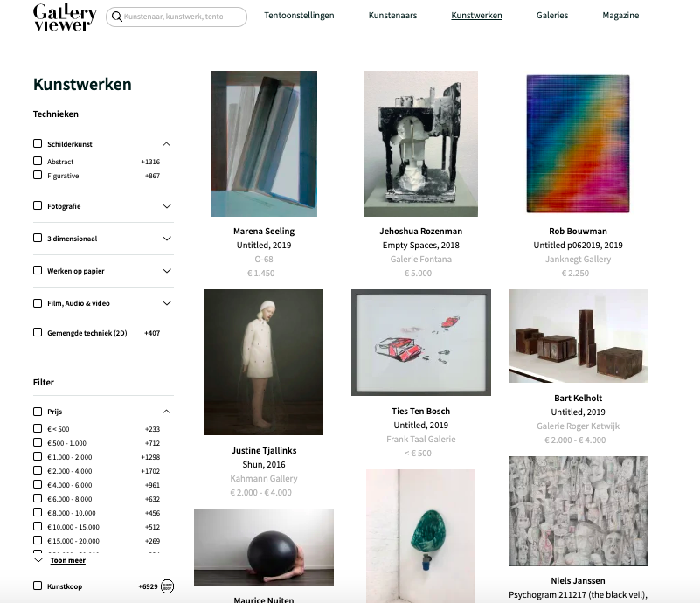Open the Tentoonstellingen menu item

pos(299,16)
